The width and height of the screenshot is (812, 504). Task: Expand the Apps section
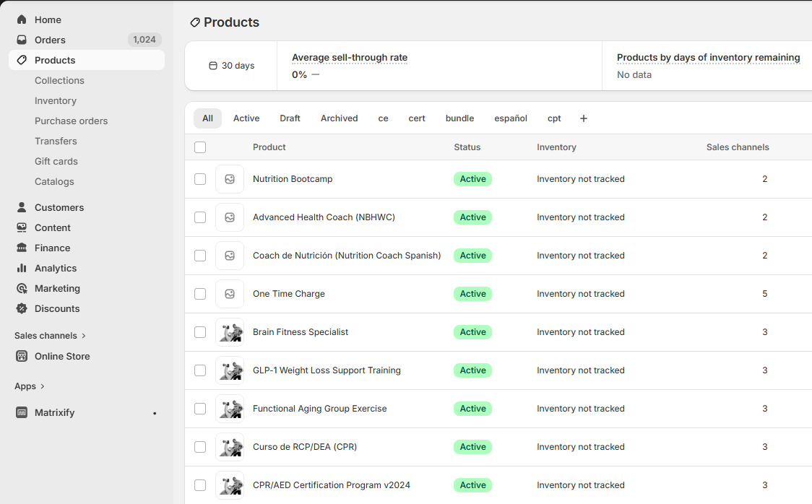25,386
